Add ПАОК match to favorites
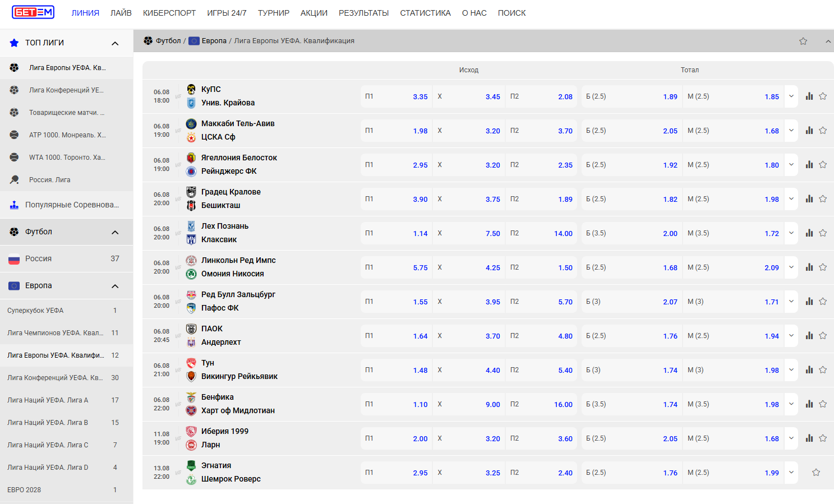 (823, 336)
